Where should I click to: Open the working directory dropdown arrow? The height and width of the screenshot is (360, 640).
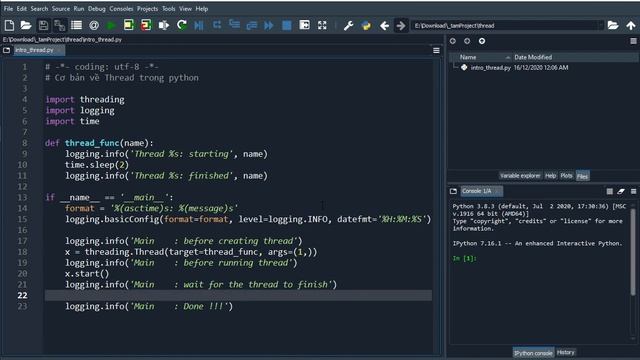point(600,25)
